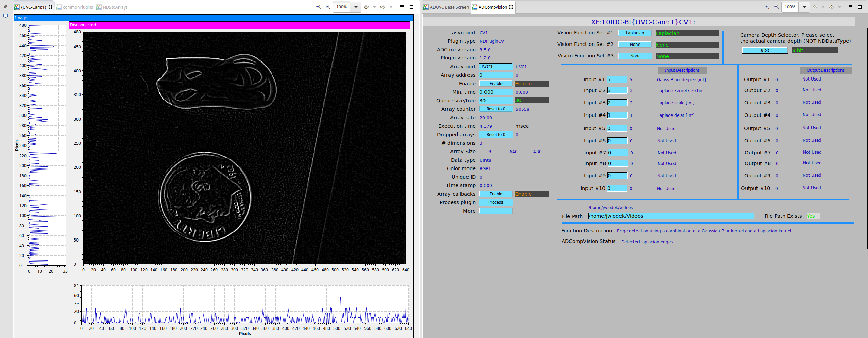Edit the Array port field
Viewport: 868px width, 338px height.
[496, 67]
